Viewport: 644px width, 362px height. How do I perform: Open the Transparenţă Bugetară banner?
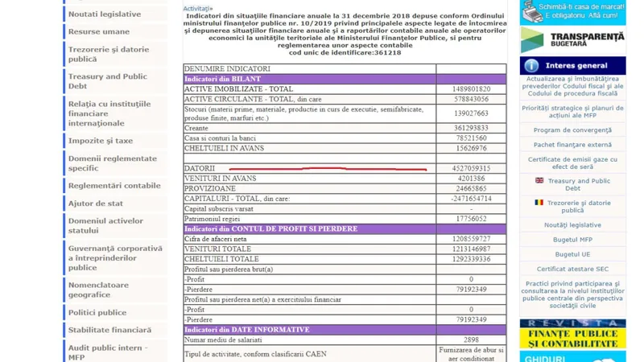[573, 39]
